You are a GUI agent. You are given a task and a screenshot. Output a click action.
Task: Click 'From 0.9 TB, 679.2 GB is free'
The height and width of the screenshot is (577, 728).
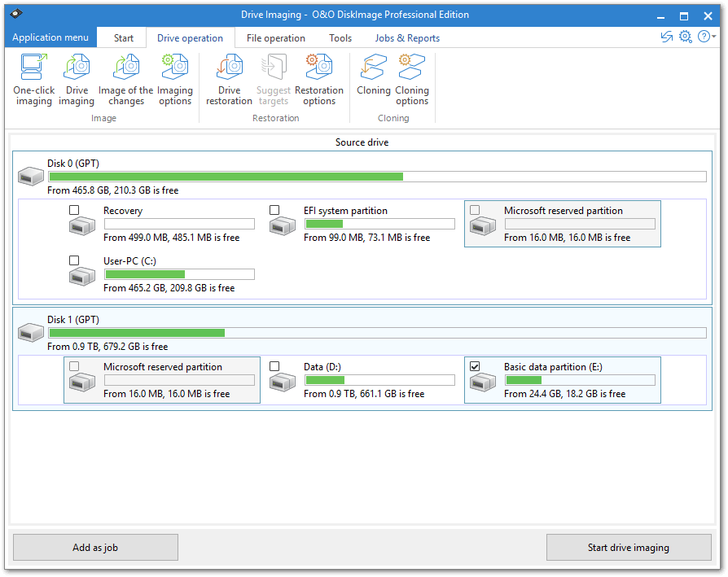pos(107,347)
